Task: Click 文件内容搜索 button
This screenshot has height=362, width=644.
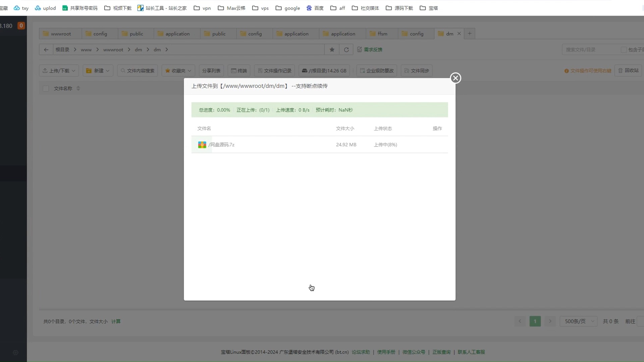Action: (x=138, y=71)
